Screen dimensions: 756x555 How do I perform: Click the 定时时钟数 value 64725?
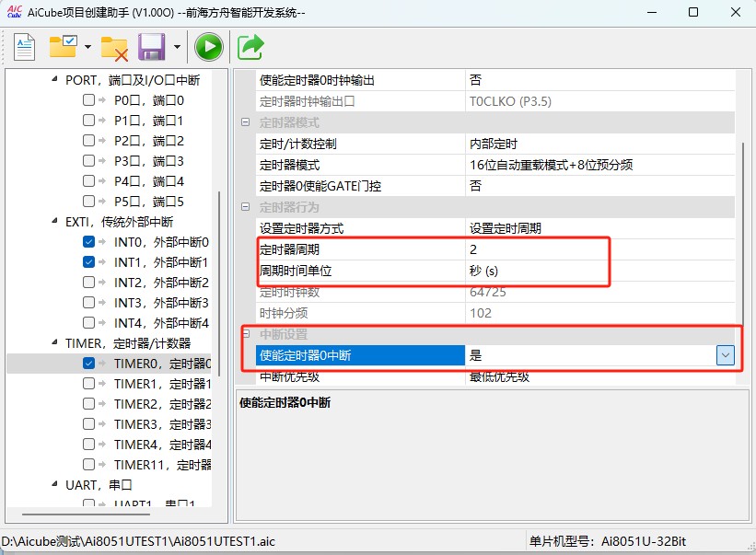coord(599,292)
